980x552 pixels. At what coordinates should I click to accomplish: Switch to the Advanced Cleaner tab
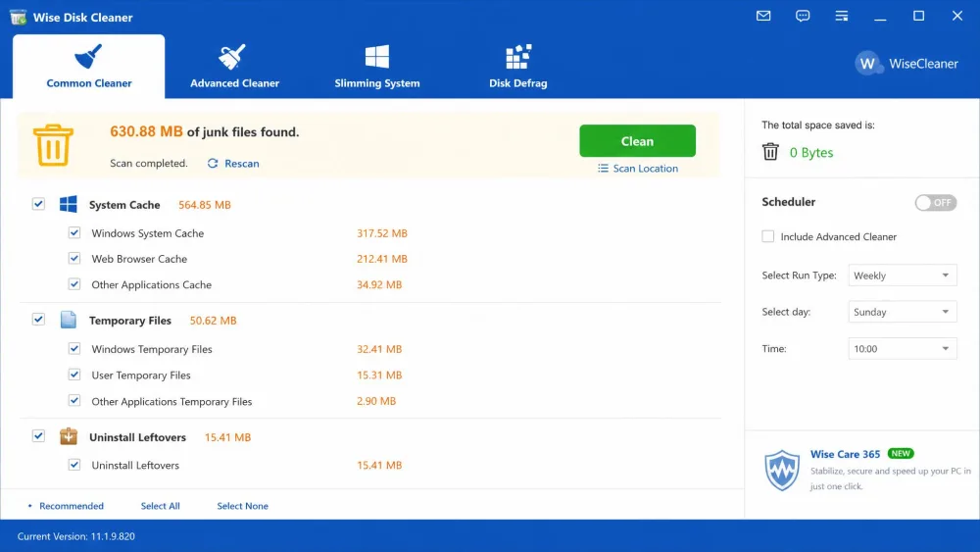tap(234, 67)
